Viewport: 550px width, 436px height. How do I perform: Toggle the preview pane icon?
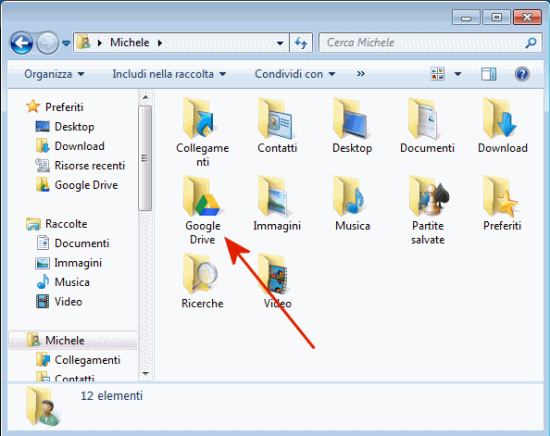coord(489,74)
